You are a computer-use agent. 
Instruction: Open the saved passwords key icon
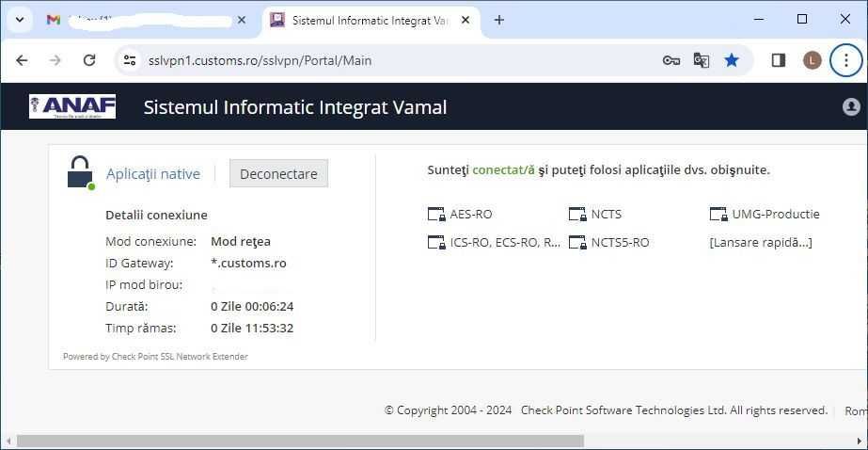671,60
